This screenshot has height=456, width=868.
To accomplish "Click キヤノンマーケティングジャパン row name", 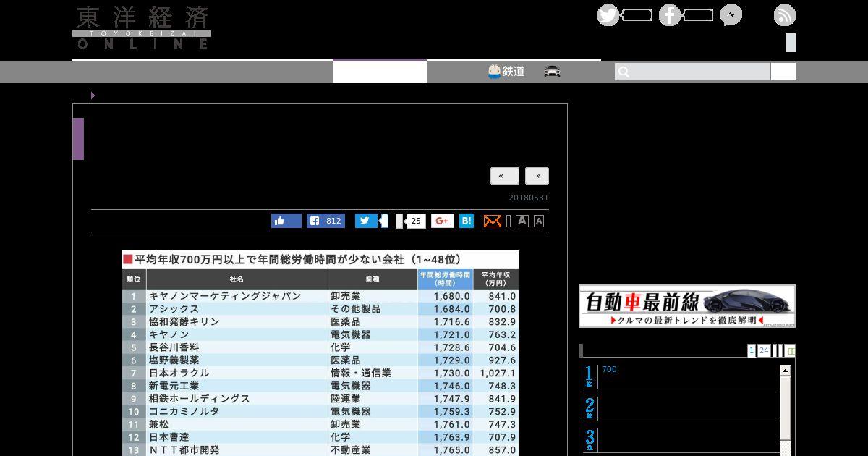I will tap(225, 296).
